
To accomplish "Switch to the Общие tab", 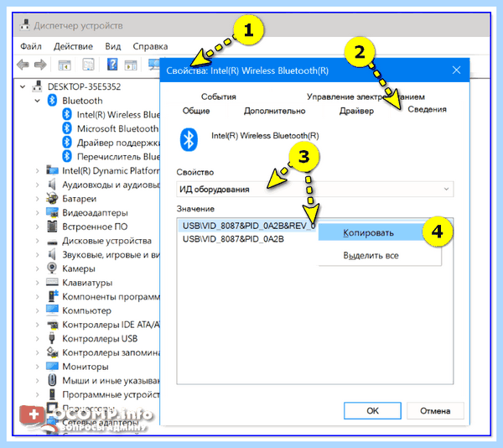I will [x=196, y=111].
